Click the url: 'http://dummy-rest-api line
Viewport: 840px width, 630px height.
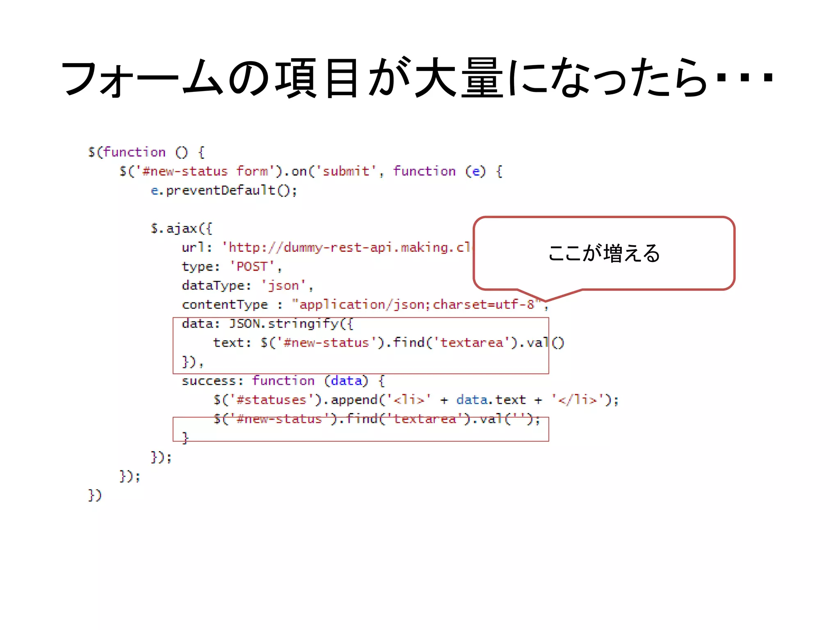click(327, 247)
